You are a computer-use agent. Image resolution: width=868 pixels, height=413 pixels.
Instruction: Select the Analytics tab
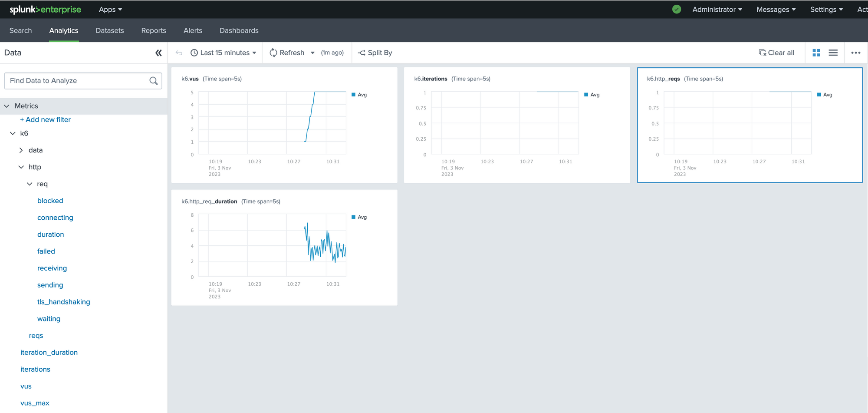(64, 30)
